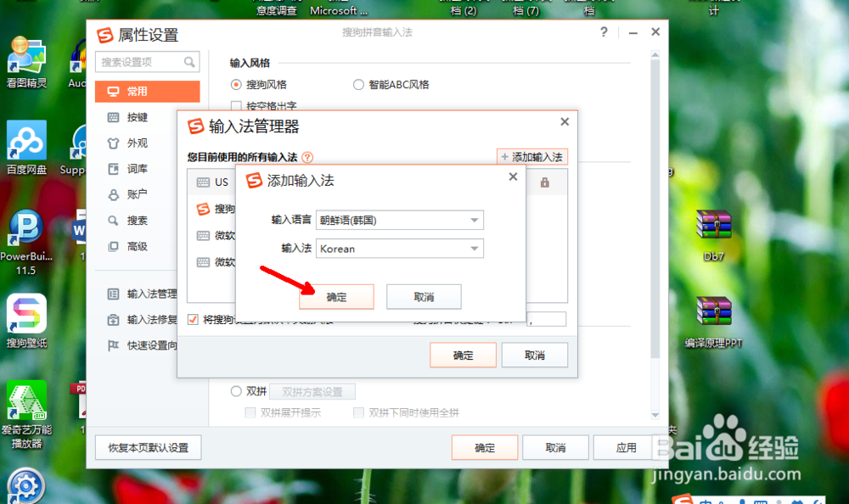The width and height of the screenshot is (849, 504).
Task: Select the 搜狗 input method row
Action: pyautogui.click(x=212, y=209)
